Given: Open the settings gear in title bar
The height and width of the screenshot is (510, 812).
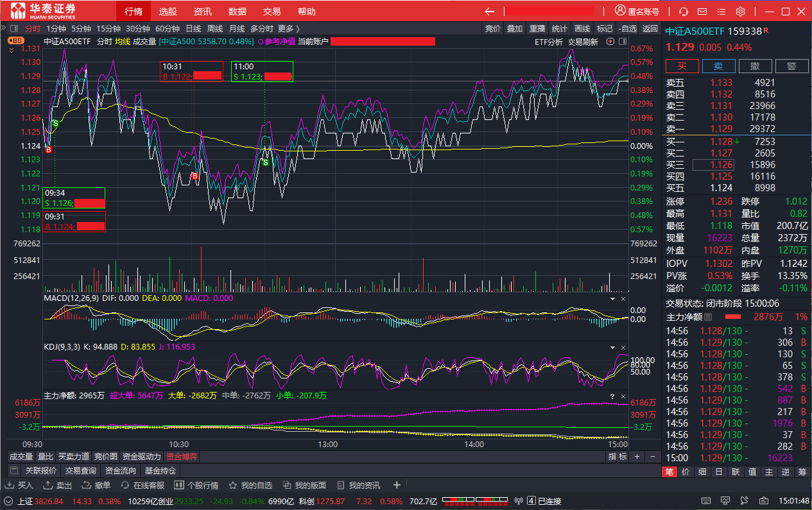Looking at the screenshot, I should click(x=740, y=12).
